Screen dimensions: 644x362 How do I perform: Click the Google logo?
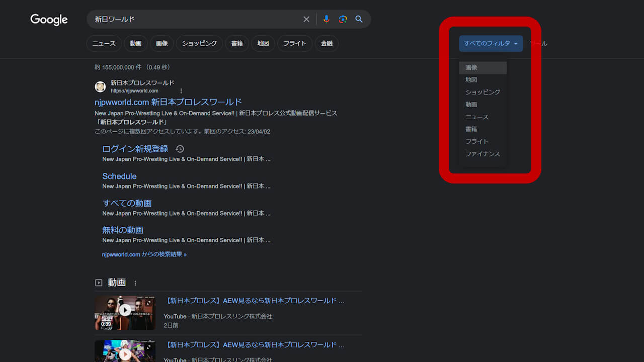pyautogui.click(x=49, y=20)
